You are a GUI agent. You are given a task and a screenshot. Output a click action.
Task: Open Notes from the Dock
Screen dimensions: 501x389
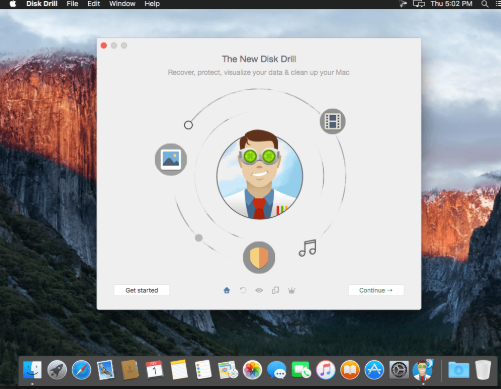[x=179, y=370]
